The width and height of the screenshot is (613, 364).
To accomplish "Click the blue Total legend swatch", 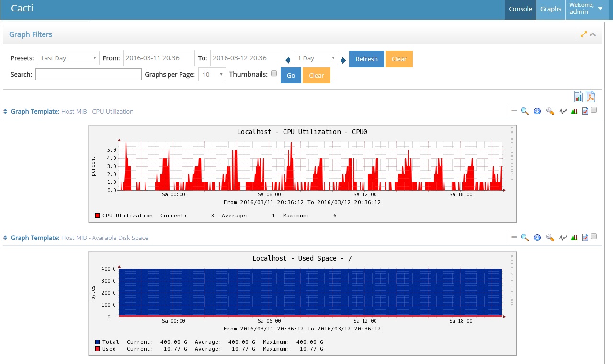I will tap(97, 342).
